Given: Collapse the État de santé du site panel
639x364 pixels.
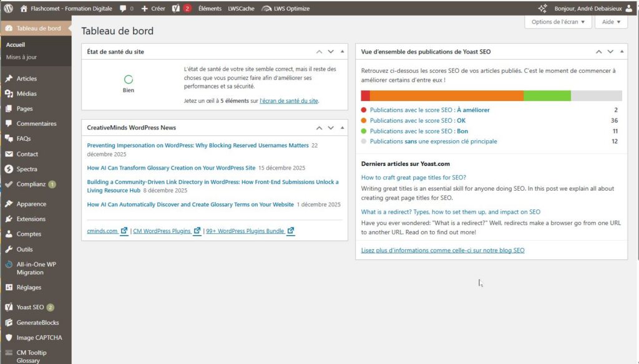Looking at the screenshot, I should coord(342,52).
